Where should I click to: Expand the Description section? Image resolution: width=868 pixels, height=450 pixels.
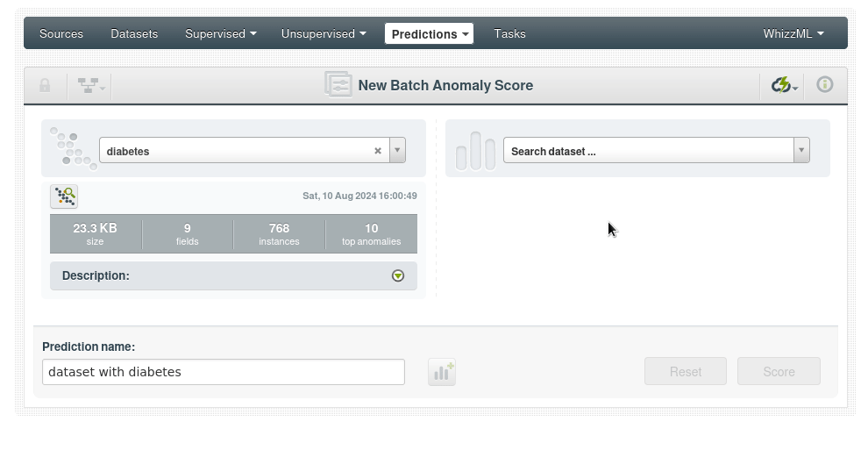pos(398,275)
